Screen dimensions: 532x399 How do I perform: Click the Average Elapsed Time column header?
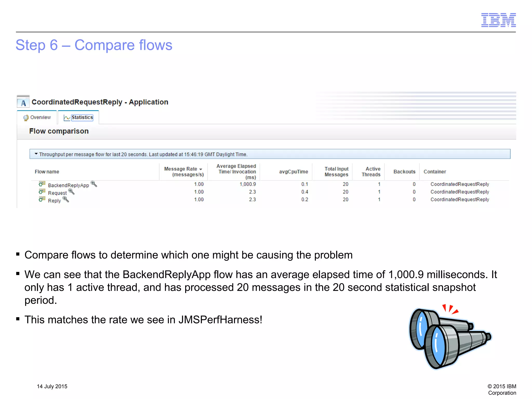(236, 172)
